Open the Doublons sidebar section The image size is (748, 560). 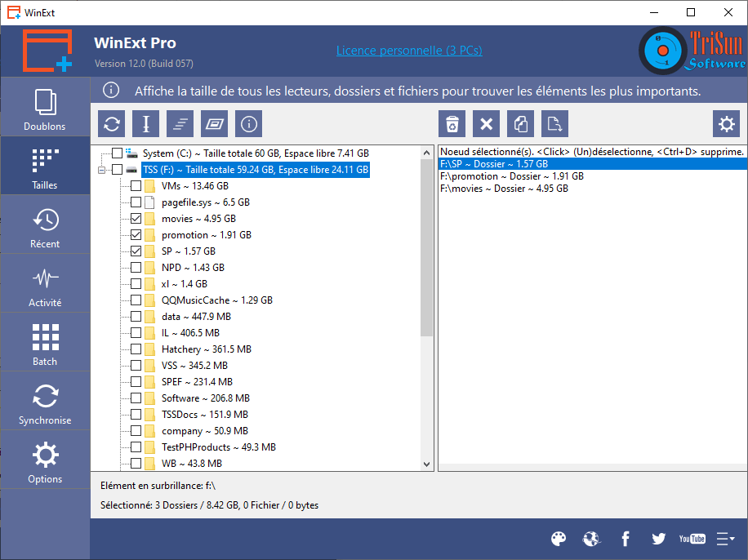[x=45, y=107]
